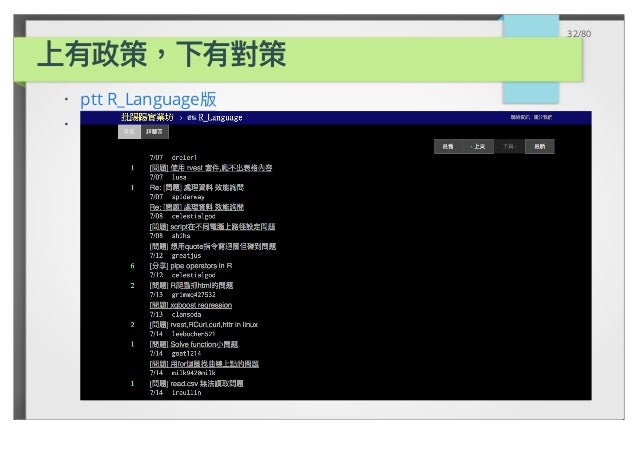Image resolution: width=638 pixels, height=451 pixels.
Task: Click the slide title 上有政策，下有對策
Action: [x=162, y=54]
